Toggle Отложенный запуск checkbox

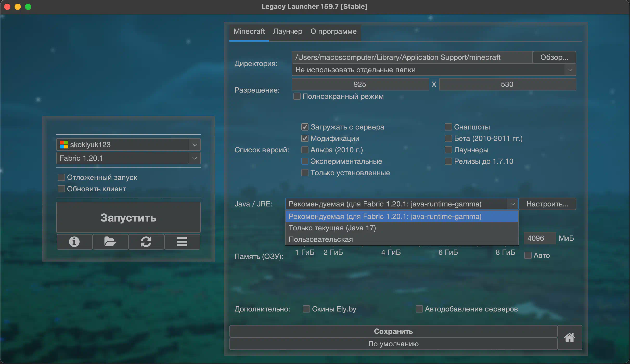coord(61,177)
